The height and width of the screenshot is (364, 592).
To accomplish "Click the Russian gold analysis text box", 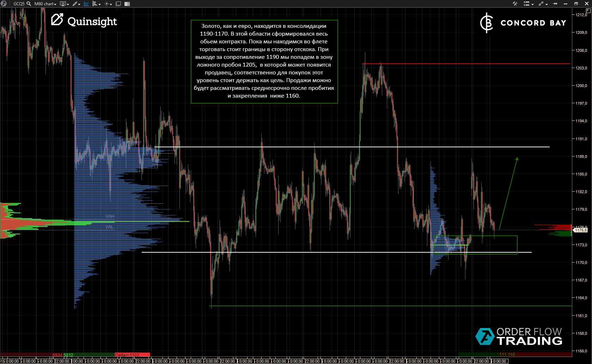I will pos(264,62).
